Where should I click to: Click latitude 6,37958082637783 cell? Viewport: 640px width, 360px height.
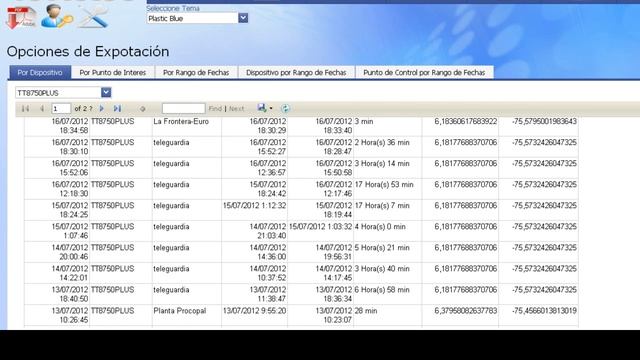(x=460, y=315)
